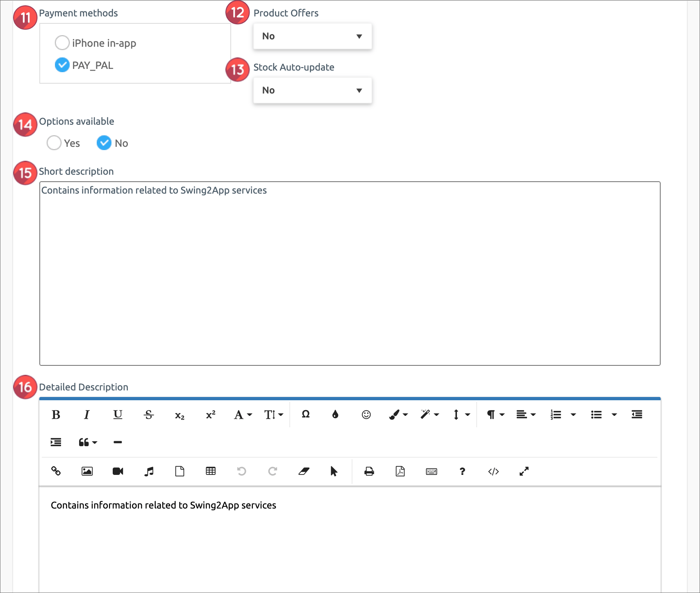Insert an image into the detailed description

coord(87,471)
